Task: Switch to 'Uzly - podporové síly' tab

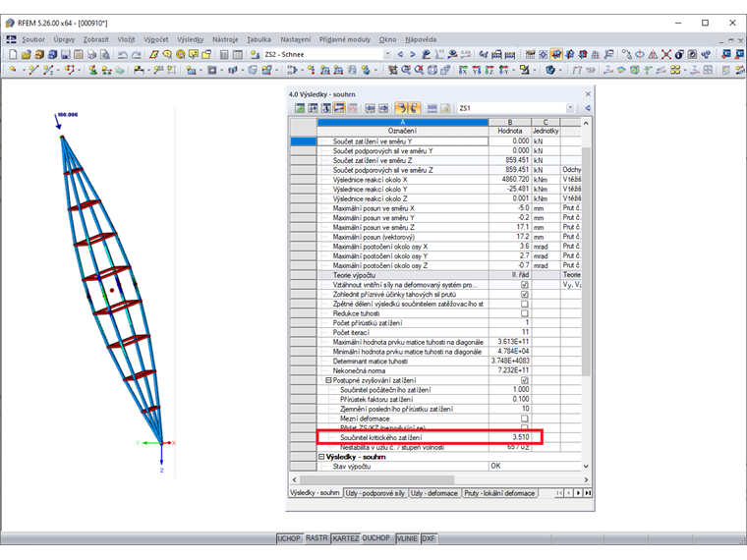Action: point(374,493)
